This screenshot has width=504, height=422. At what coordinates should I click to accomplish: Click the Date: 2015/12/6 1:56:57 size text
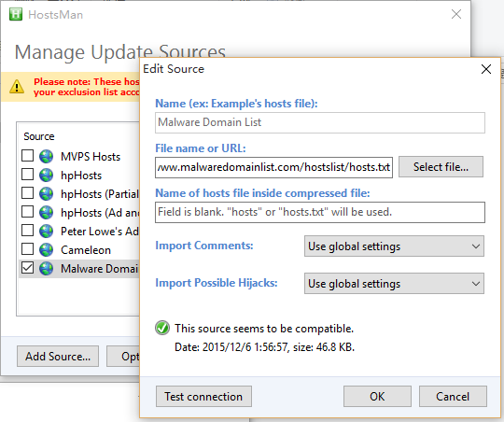tap(264, 347)
